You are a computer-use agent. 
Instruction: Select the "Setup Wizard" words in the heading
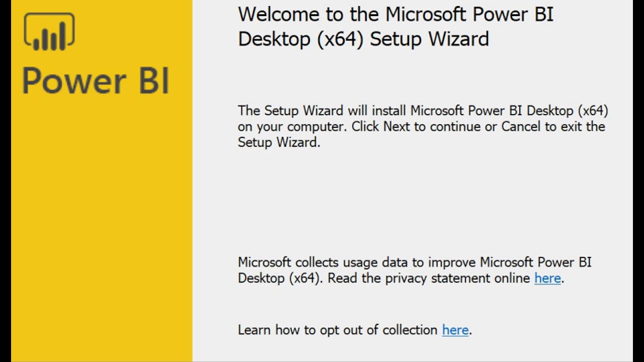[429, 39]
